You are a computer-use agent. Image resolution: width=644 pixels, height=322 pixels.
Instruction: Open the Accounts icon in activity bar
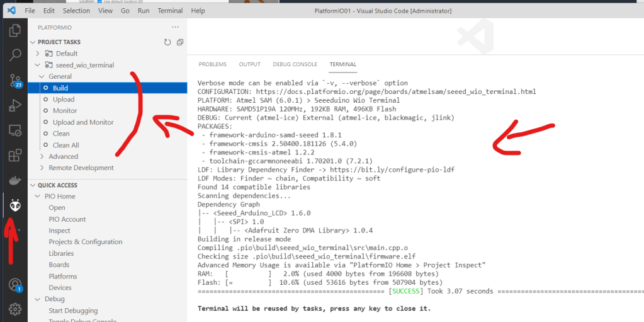(15, 284)
